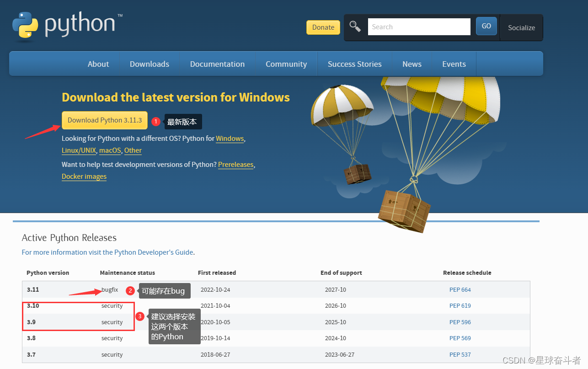This screenshot has width=588, height=369.
Task: Open the PEP 596 release schedule
Action: pyautogui.click(x=460, y=322)
